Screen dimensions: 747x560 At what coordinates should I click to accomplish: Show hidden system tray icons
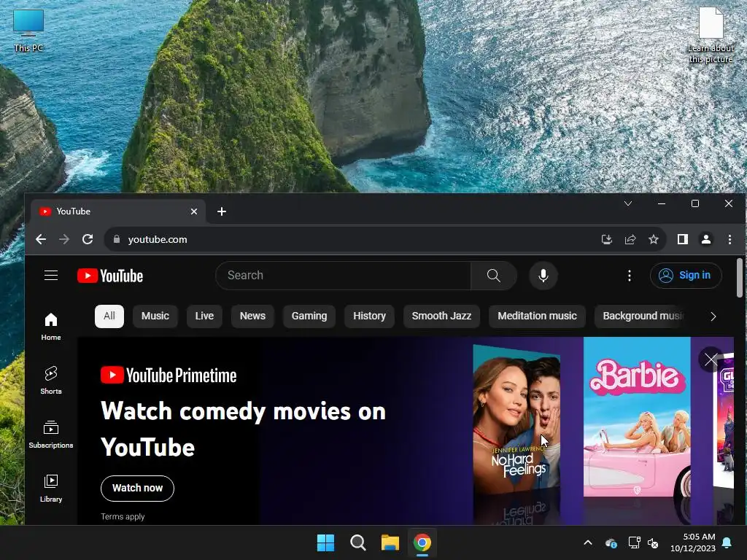(x=588, y=542)
